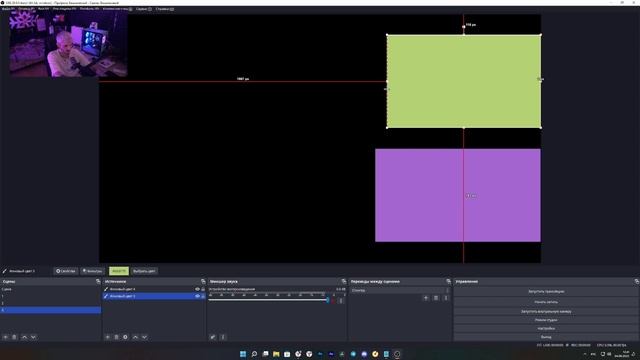This screenshot has height=360, width=640.
Task: Move source down arrow in Sources panel
Action: [144, 337]
